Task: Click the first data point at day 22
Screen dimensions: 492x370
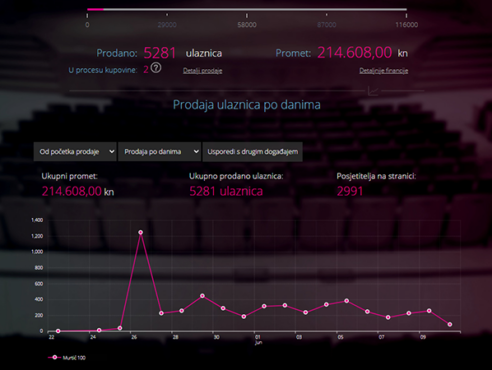Action: [58, 331]
